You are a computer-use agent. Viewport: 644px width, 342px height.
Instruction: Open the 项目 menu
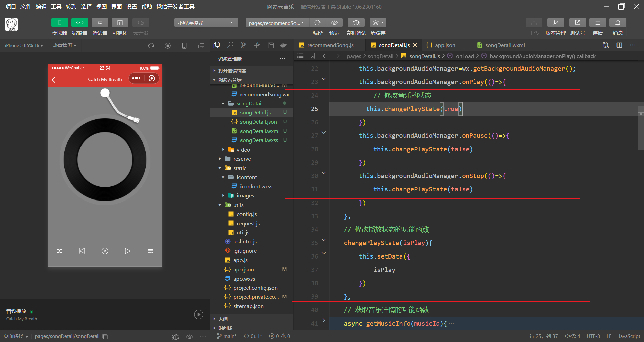point(11,7)
